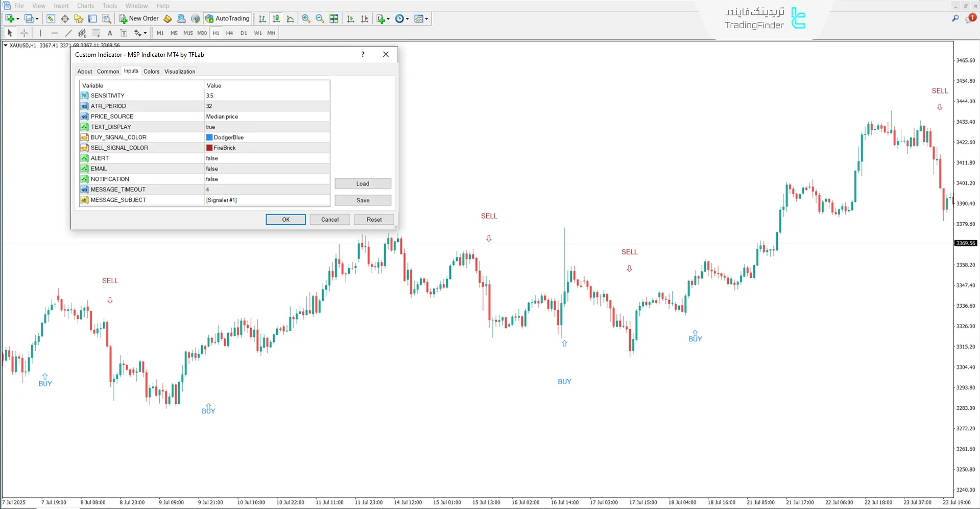
Task: Toggle the M15 timeframe button
Action: (x=188, y=33)
